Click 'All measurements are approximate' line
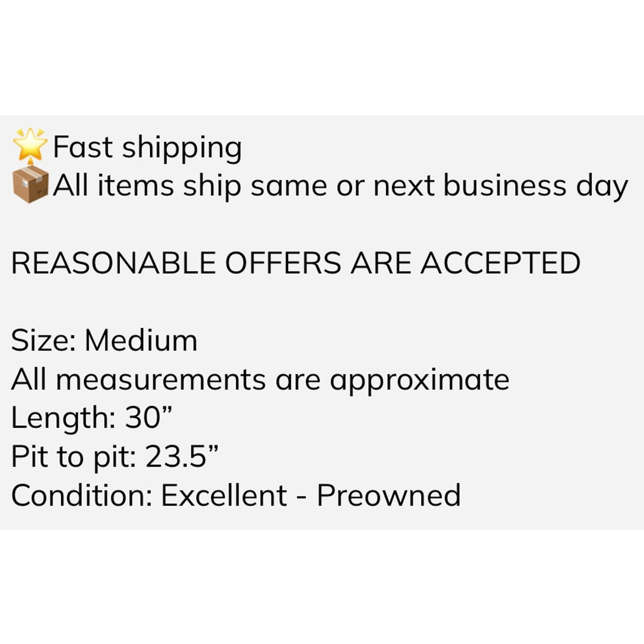644x644 pixels. [260, 379]
